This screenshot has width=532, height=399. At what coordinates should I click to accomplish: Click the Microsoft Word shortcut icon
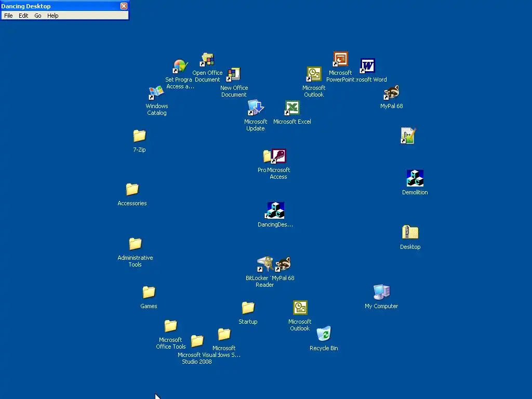point(367,66)
